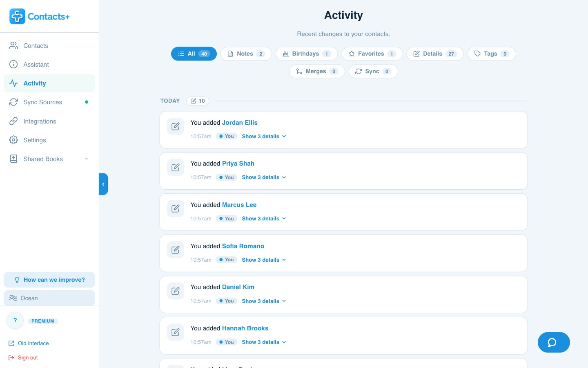588x368 pixels.
Task: Click the Activity pulse icon
Action: pos(13,83)
